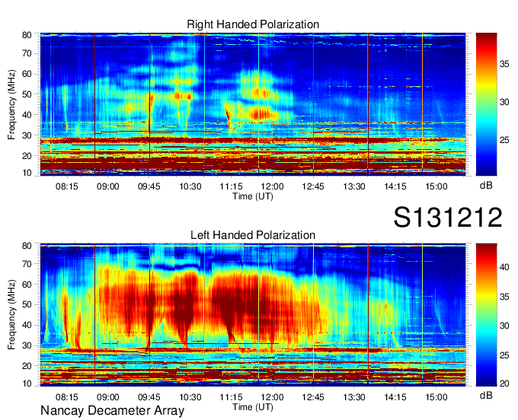Click Frequency (MHz) axis label of right-handed plot
Viewport: 518px width, 420px height.
11,104
